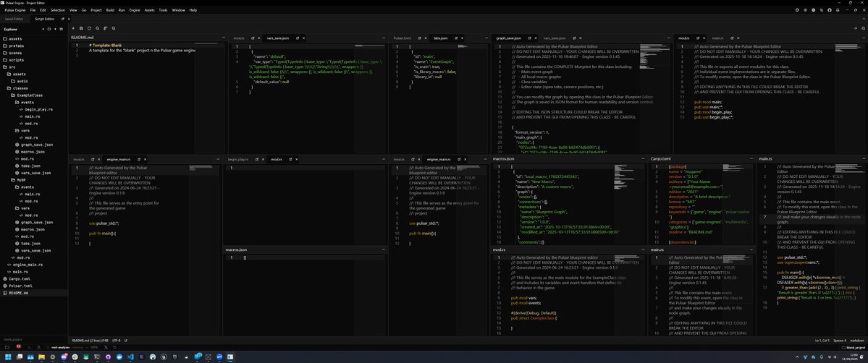868x363 pixels.
Task: Switch to the Level Editor tab
Action: (14, 19)
